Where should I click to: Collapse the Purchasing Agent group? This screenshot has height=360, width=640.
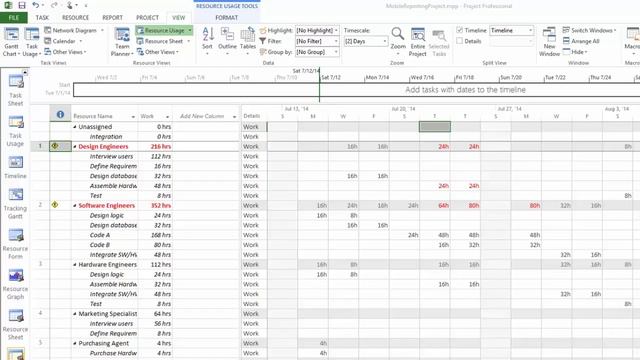(x=75, y=343)
